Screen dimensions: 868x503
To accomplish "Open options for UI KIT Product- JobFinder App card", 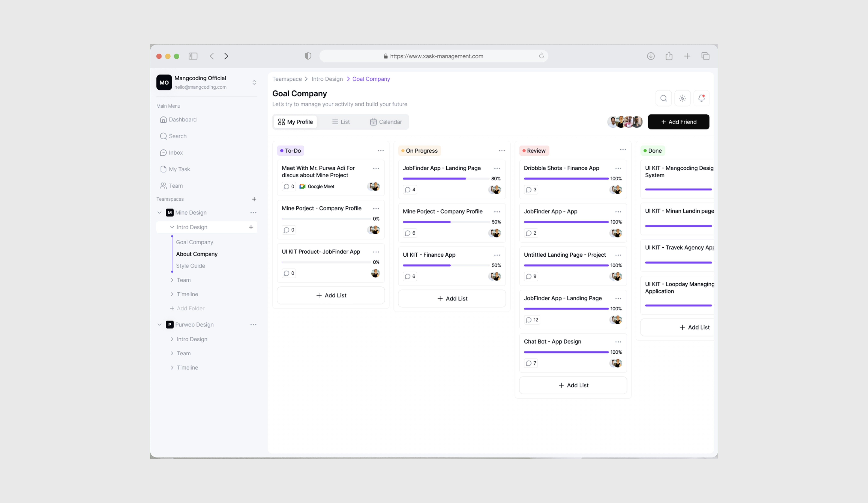I will click(376, 252).
